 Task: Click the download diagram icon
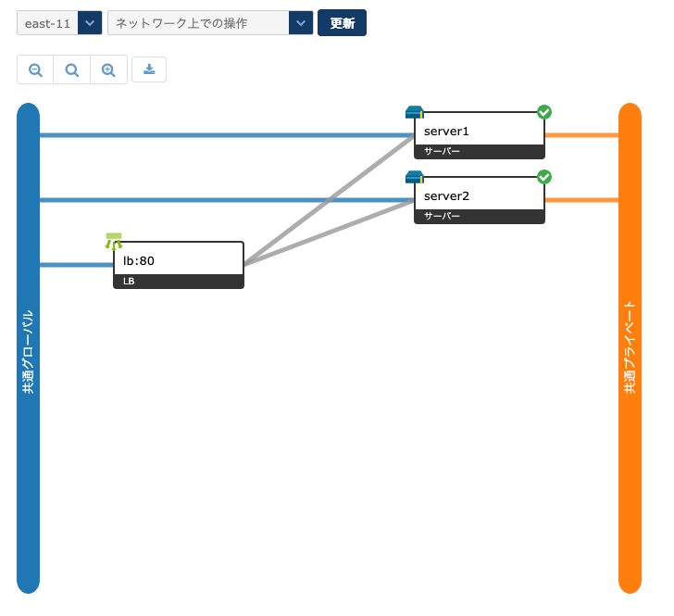coord(149,69)
